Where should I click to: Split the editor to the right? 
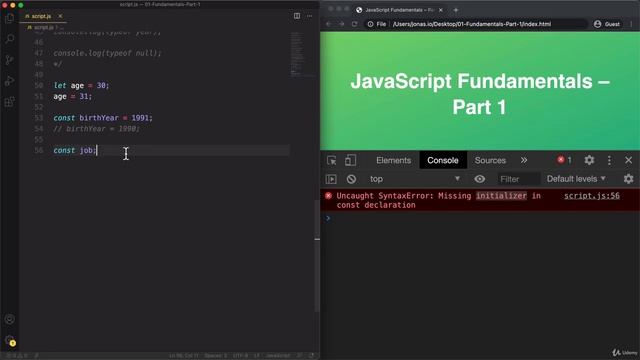(297, 16)
